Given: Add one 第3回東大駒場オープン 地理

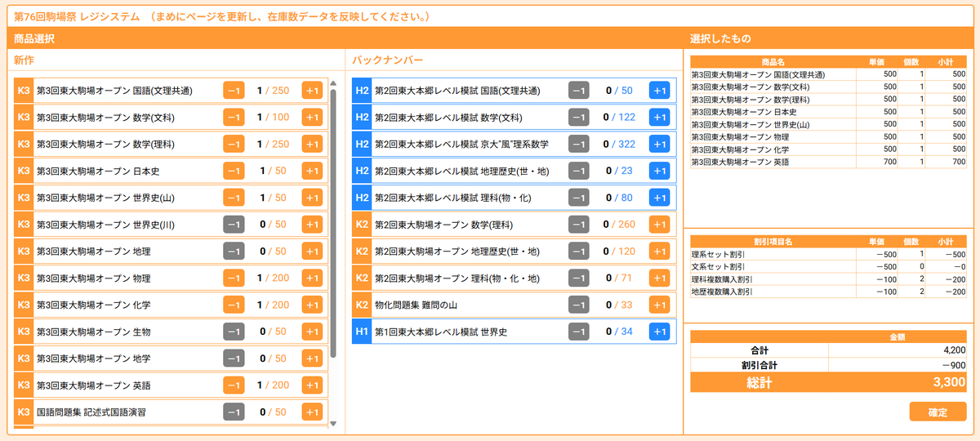Looking at the screenshot, I should (x=312, y=252).
